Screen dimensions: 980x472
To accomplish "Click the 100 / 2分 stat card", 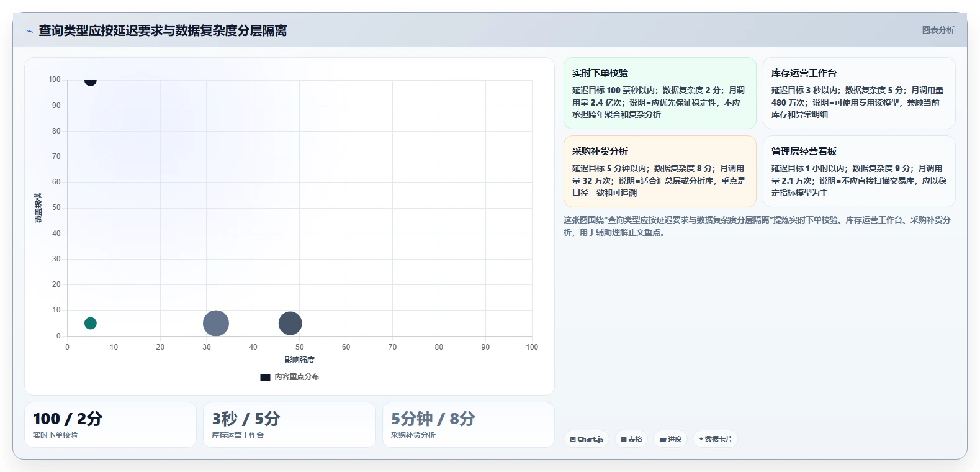I will 110,425.
